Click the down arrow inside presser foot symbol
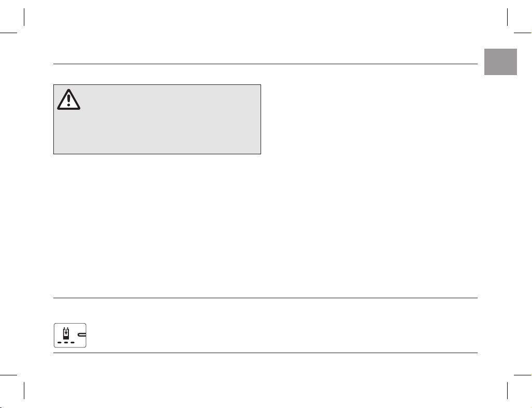532x408 pixels. tap(66, 332)
